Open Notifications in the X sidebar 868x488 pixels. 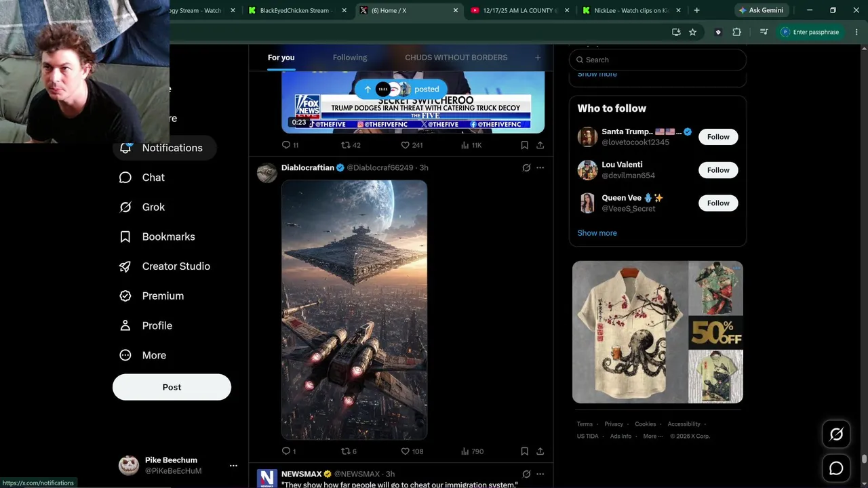(165, 148)
